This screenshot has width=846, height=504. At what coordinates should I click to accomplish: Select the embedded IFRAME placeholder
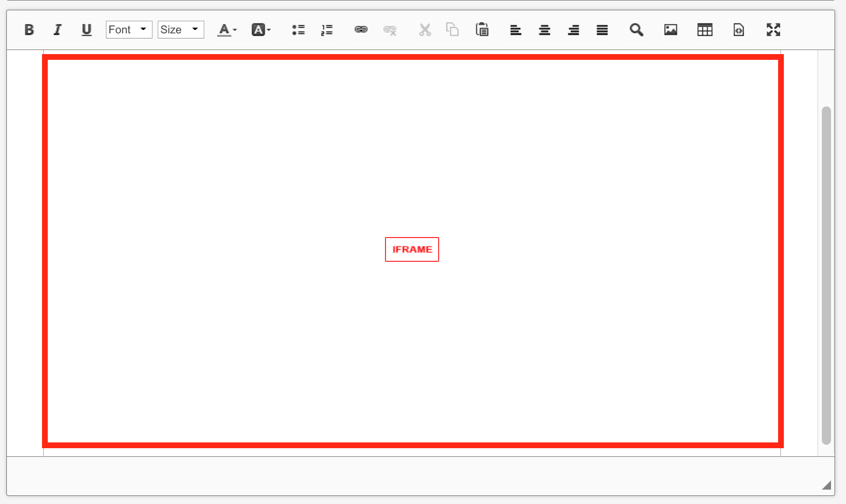pos(411,249)
